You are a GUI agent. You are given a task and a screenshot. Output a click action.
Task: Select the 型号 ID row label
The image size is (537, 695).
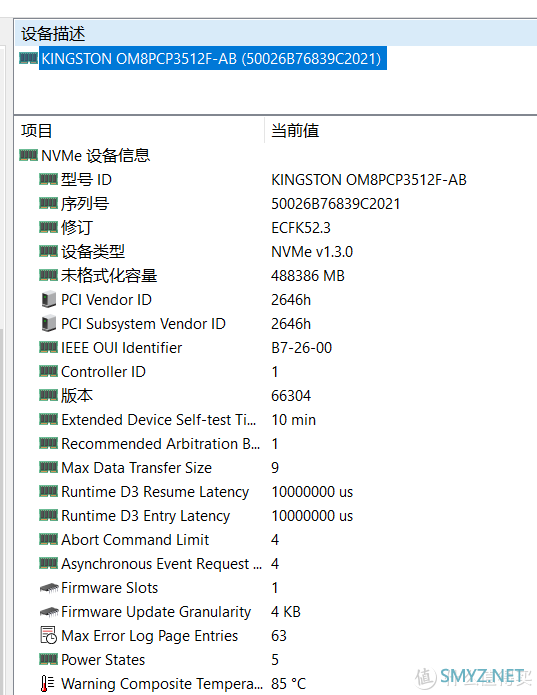[86, 180]
